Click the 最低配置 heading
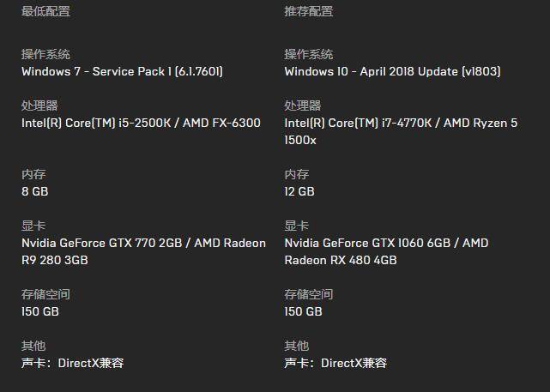550x392 pixels. [x=45, y=12]
